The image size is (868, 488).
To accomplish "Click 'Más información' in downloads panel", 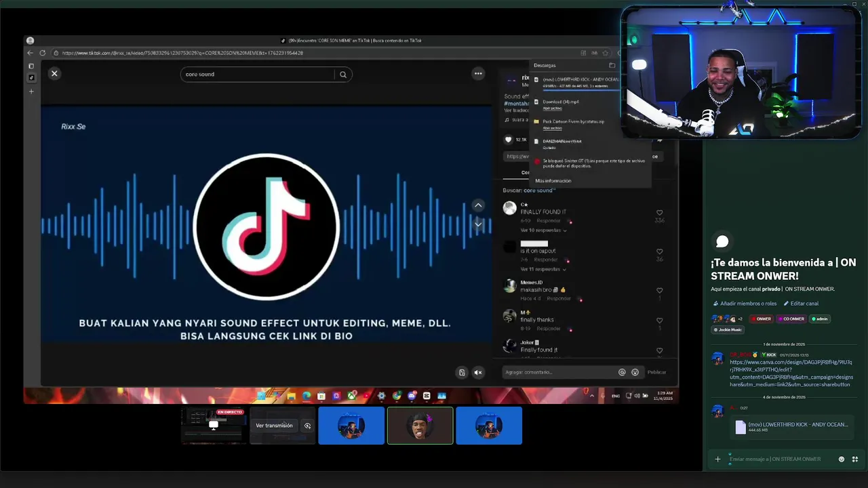I will 553,181.
